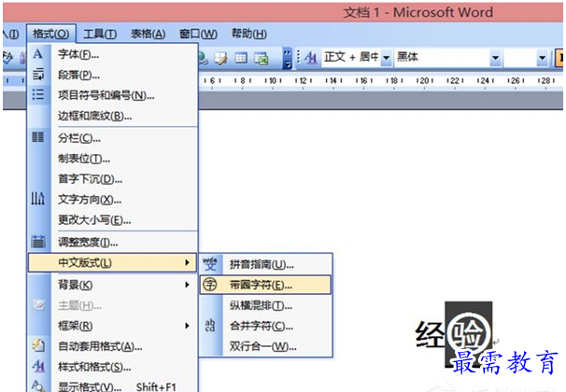Open 边框和底纹(B)... dialog
This screenshot has height=392, width=566.
[94, 116]
